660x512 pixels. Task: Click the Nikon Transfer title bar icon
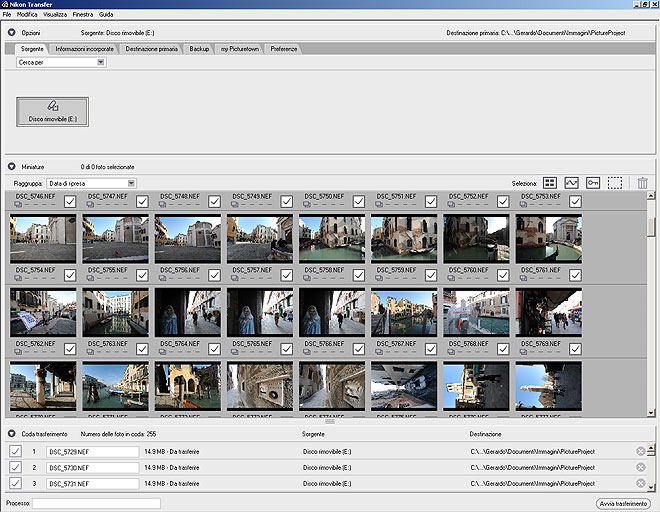coord(5,4)
